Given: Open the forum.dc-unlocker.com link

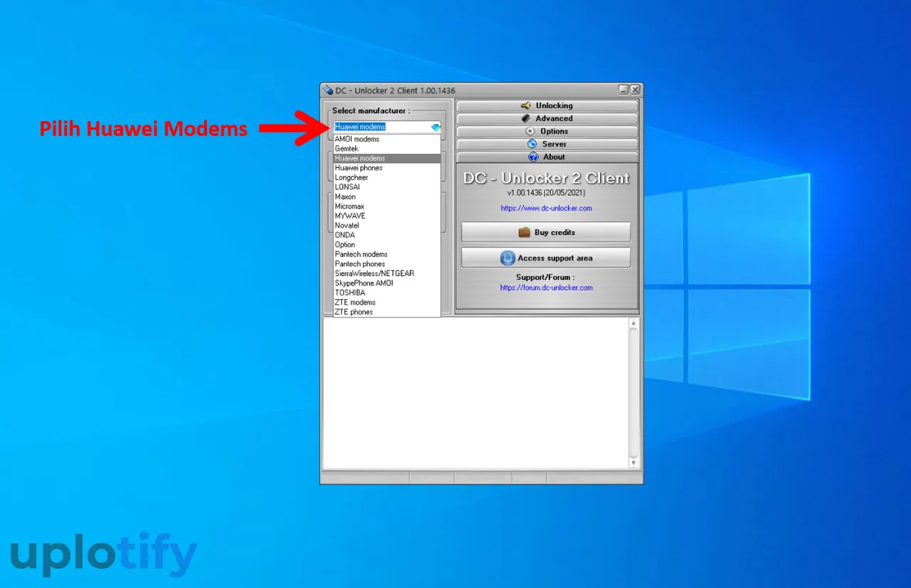Looking at the screenshot, I should coord(547,288).
